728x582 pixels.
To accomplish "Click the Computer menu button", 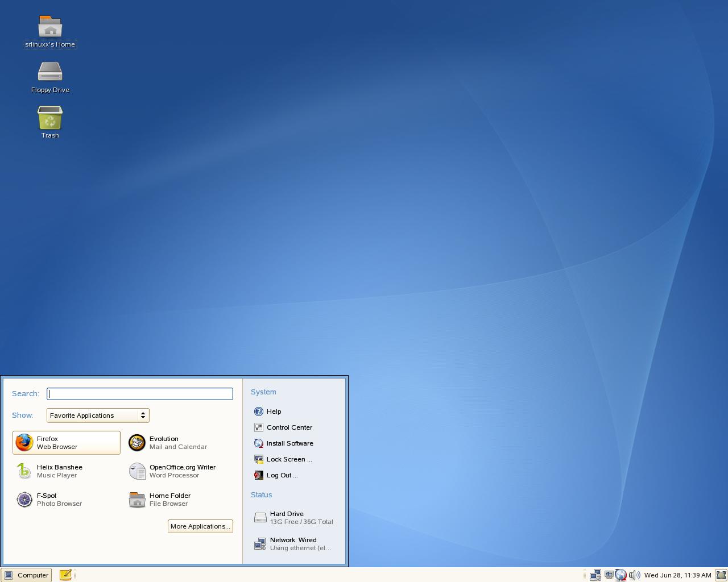I will coord(26,575).
